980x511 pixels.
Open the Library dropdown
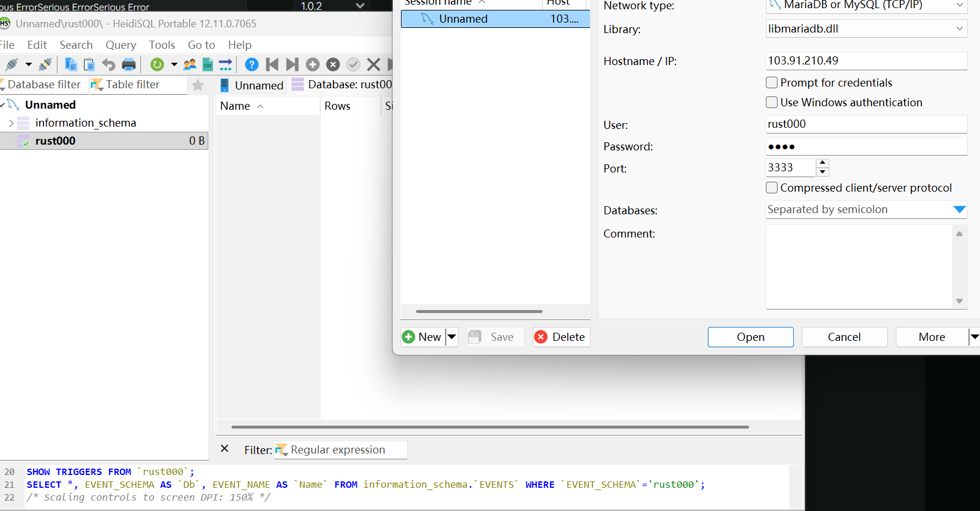(959, 28)
